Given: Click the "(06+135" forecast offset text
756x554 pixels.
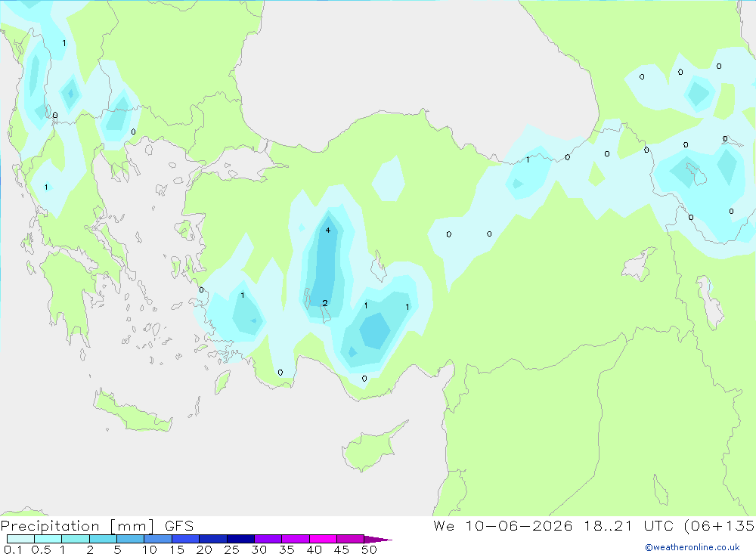Looking at the screenshot, I should tap(719, 525).
